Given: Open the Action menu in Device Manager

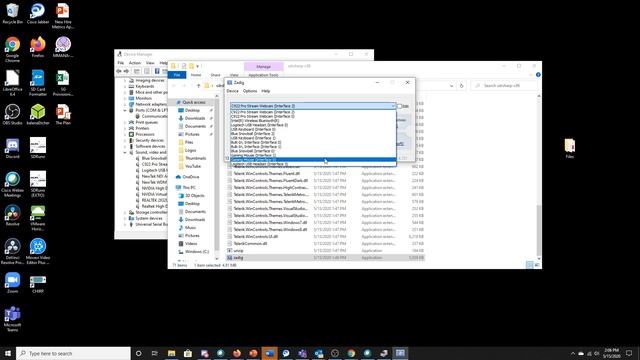Looking at the screenshot, I should click(x=135, y=63).
